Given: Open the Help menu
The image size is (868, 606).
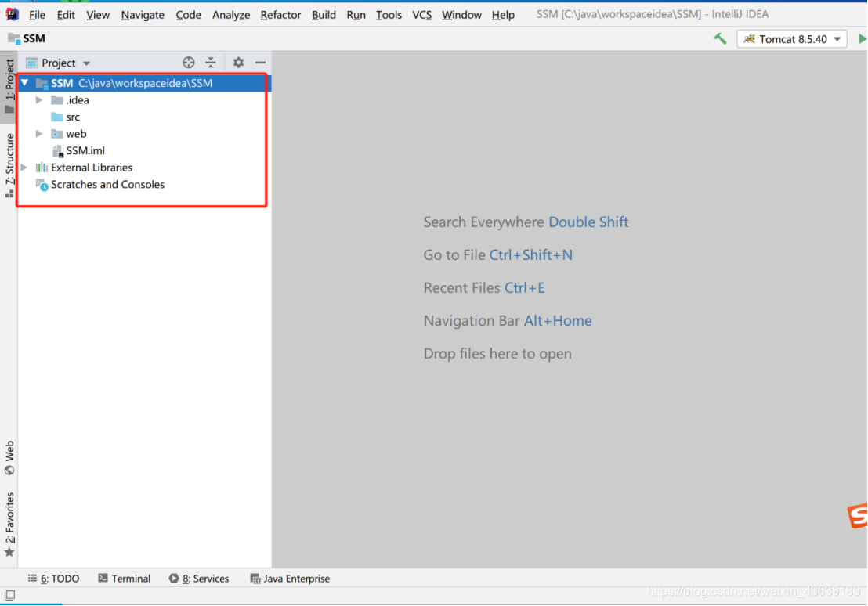Looking at the screenshot, I should 503,15.
